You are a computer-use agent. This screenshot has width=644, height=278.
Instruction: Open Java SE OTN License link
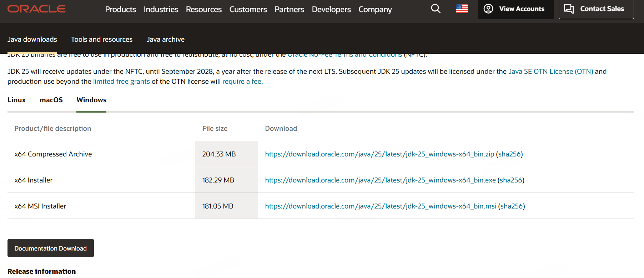point(550,71)
